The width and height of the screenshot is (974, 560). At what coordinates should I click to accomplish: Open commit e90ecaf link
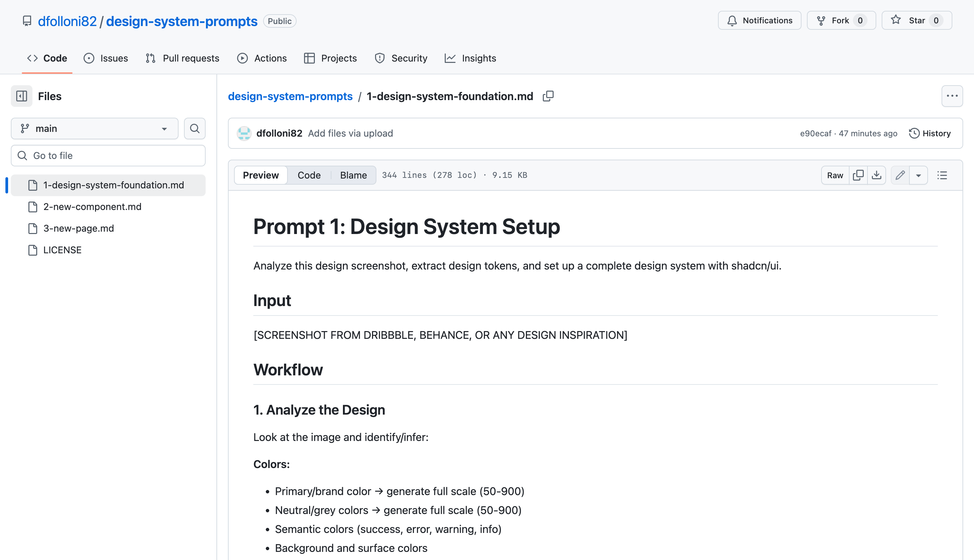point(816,134)
